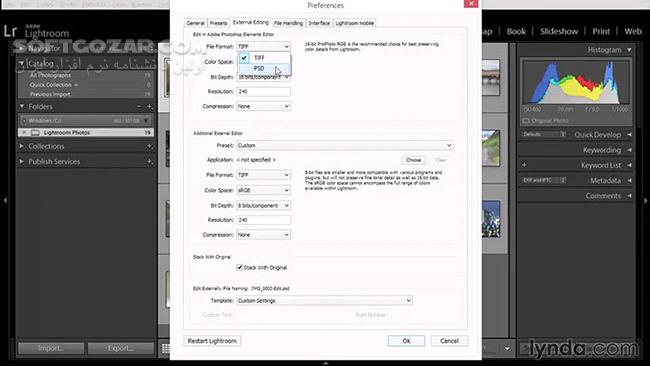Open Color Space dropdown showing sRGB

coord(263,190)
